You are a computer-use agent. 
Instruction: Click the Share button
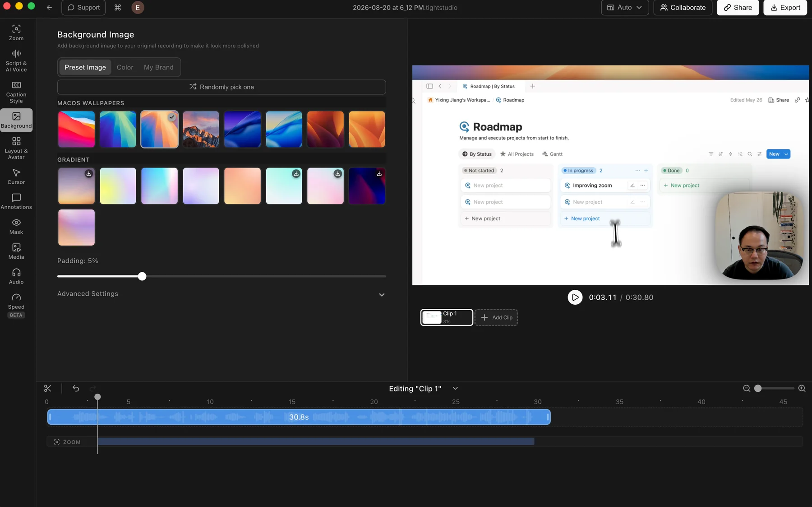[x=738, y=8]
